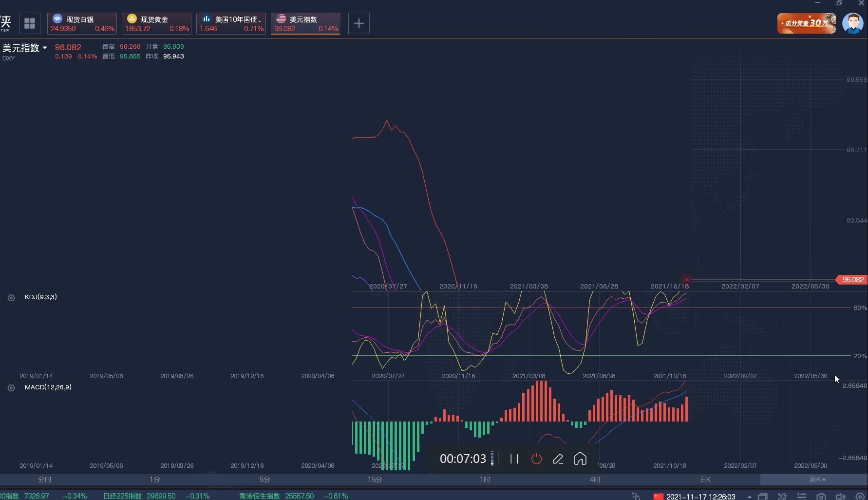The image size is (868, 500).
Task: Expand the status bar up-arrow tray
Action: (749, 496)
